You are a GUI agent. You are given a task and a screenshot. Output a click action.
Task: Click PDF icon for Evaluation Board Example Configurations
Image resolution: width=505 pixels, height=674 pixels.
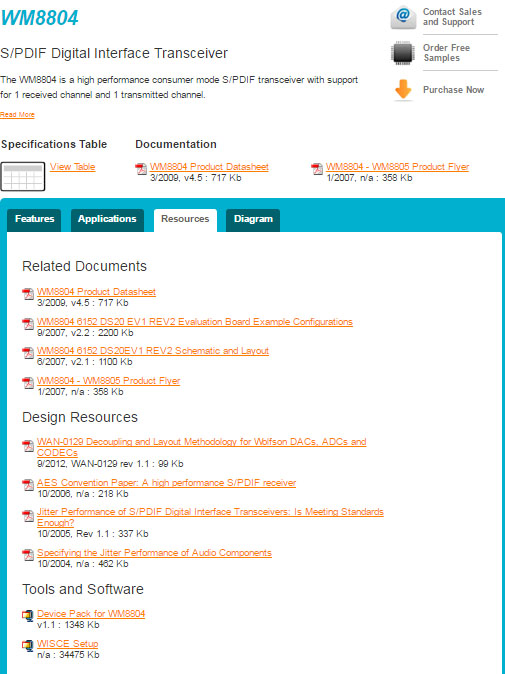[x=28, y=324]
